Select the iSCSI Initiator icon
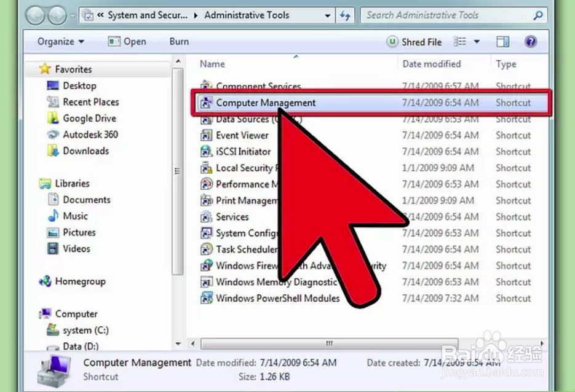575x392 pixels. [206, 151]
